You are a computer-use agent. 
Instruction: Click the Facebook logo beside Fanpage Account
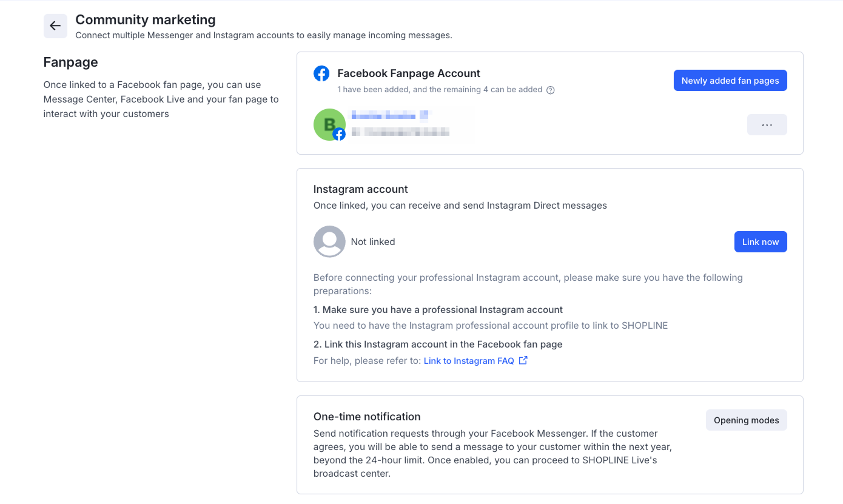(321, 73)
